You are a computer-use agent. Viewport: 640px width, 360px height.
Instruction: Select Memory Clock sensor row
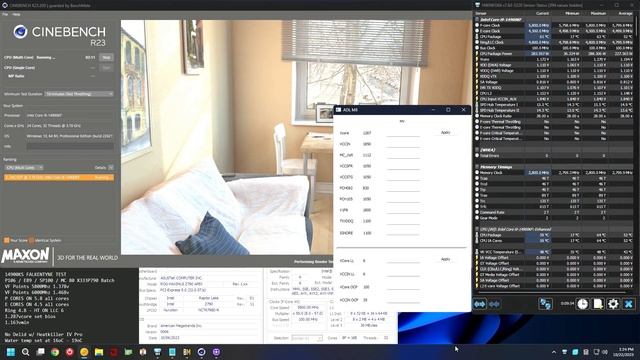coord(555,173)
